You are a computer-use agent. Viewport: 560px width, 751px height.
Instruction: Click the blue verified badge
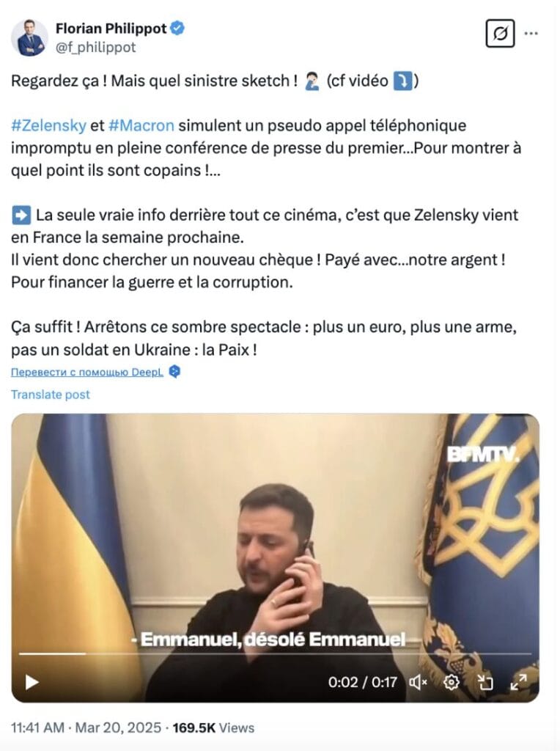177,29
